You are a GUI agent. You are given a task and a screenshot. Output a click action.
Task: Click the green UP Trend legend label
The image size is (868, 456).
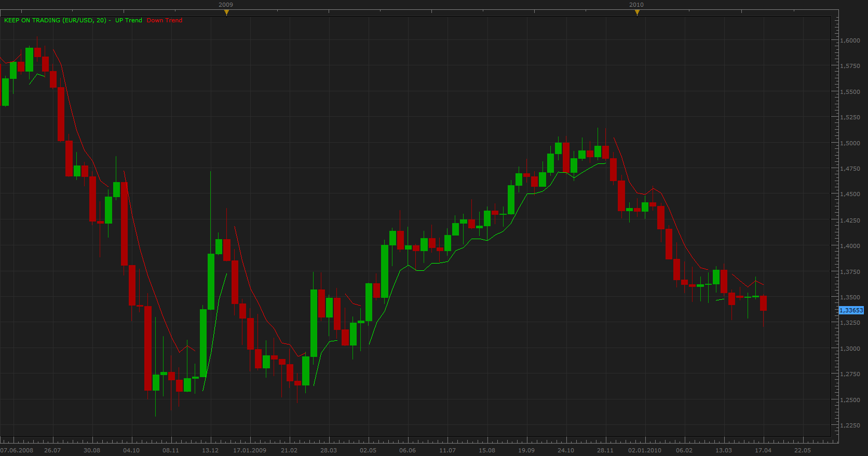[129, 20]
